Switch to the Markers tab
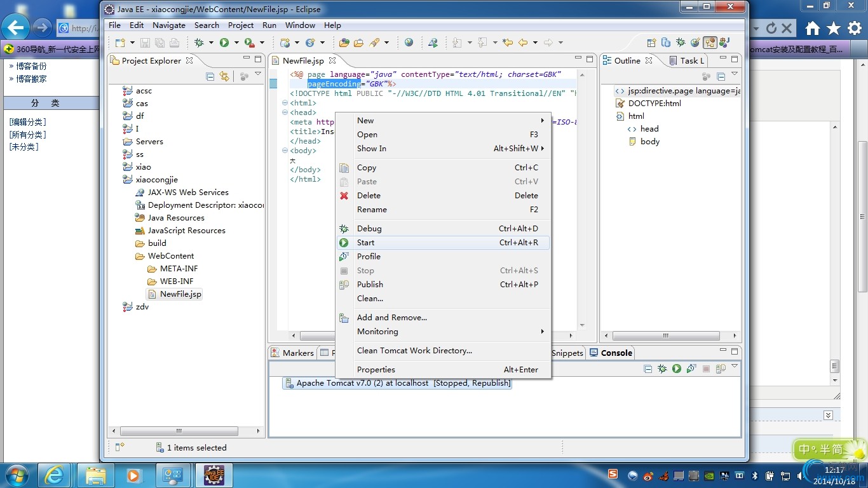This screenshot has height=488, width=868. point(292,353)
